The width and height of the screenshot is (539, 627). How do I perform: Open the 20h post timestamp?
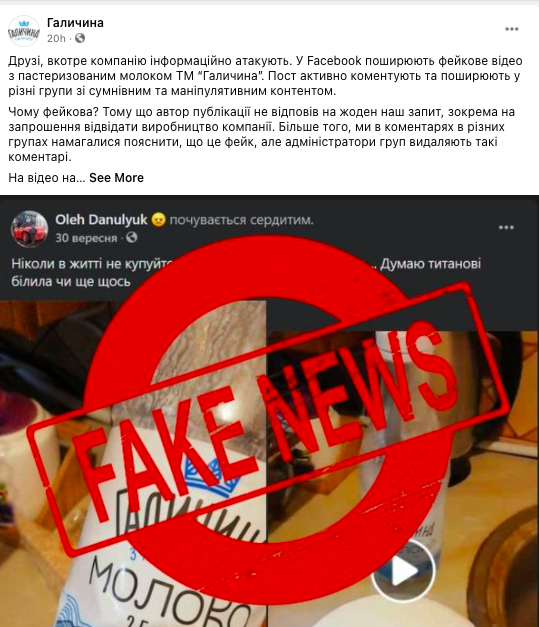tap(56, 38)
